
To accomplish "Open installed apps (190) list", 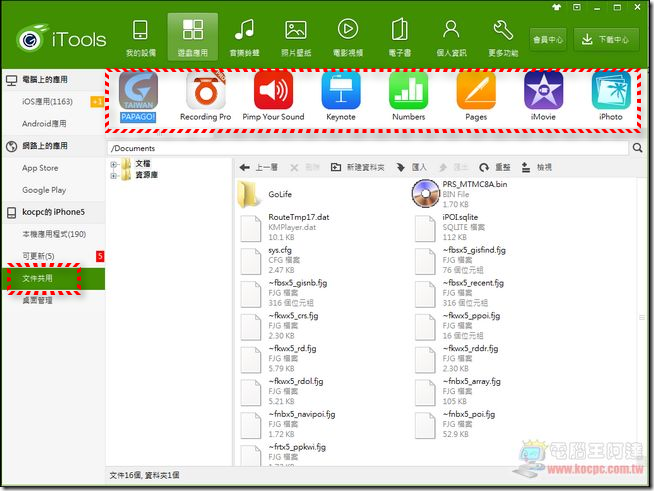I will pyautogui.click(x=54, y=234).
